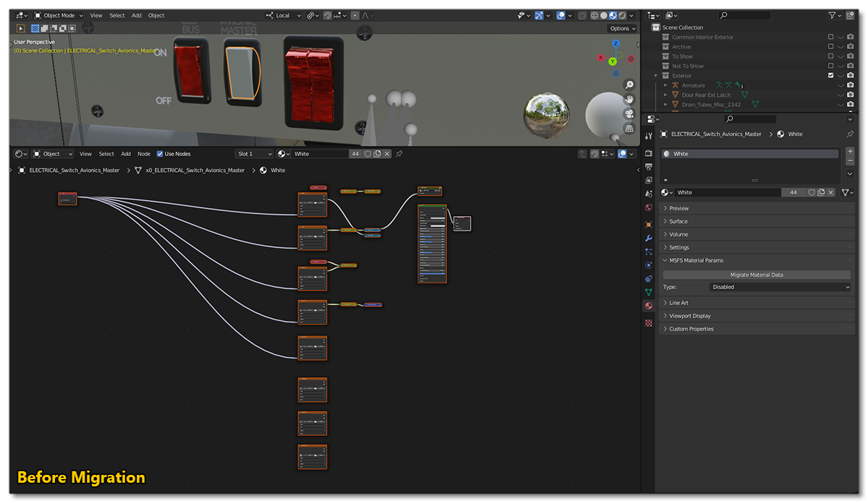Open the Node menu in node editor

pyautogui.click(x=144, y=154)
